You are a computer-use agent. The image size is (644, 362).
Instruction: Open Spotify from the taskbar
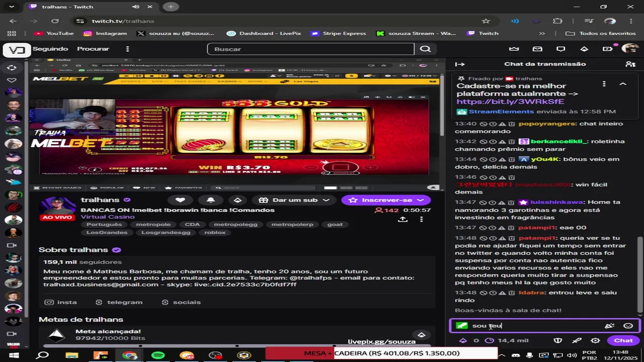pos(158,355)
